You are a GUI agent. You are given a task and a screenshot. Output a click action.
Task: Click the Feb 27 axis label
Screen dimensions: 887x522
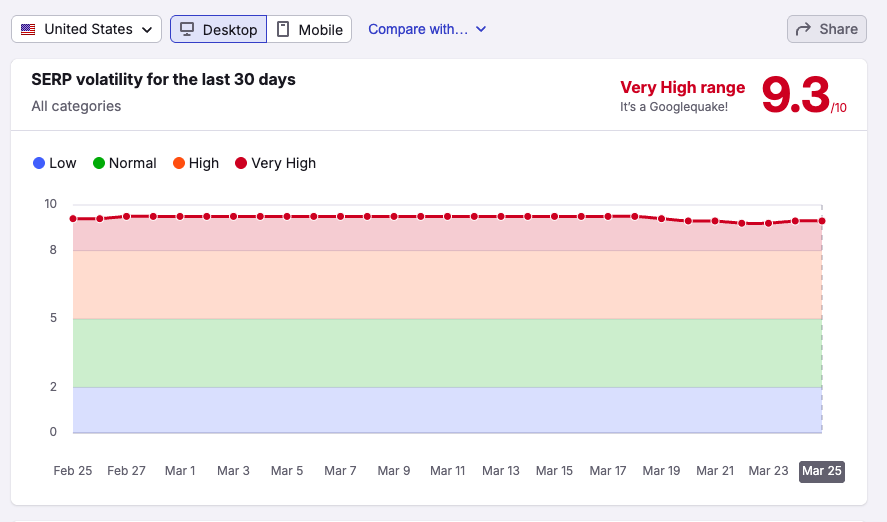pyautogui.click(x=126, y=471)
